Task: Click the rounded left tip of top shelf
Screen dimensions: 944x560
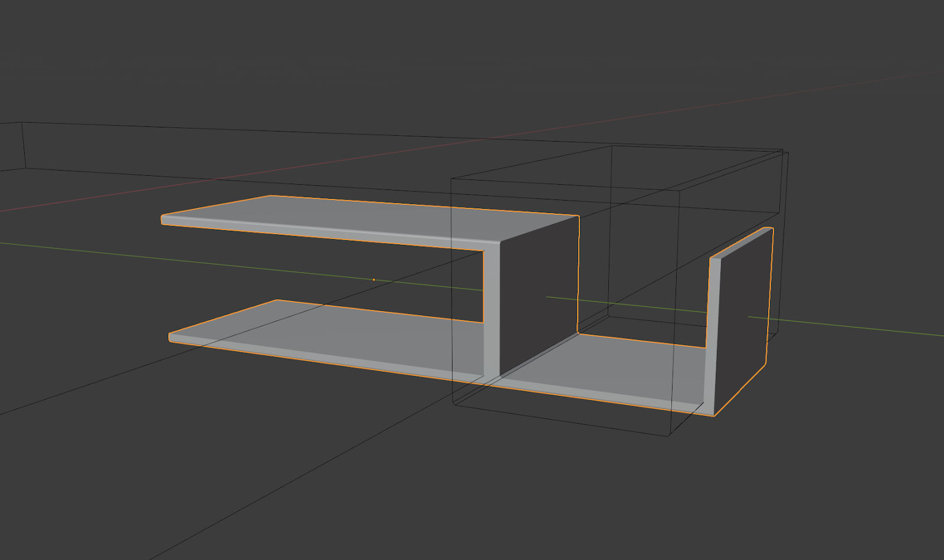Action: (x=163, y=220)
